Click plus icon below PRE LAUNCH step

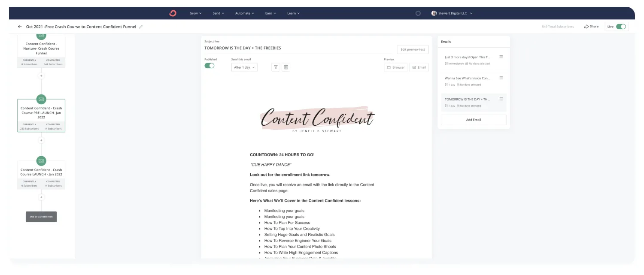[x=41, y=140]
